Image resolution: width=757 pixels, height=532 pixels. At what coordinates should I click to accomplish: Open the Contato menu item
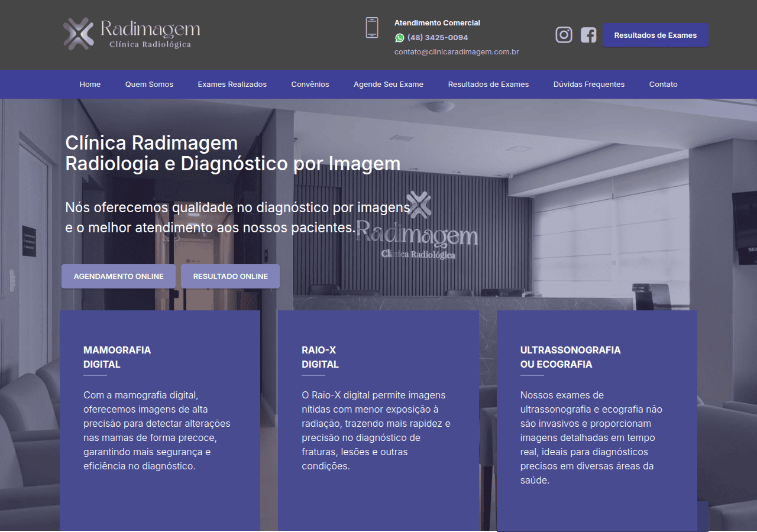coord(664,85)
